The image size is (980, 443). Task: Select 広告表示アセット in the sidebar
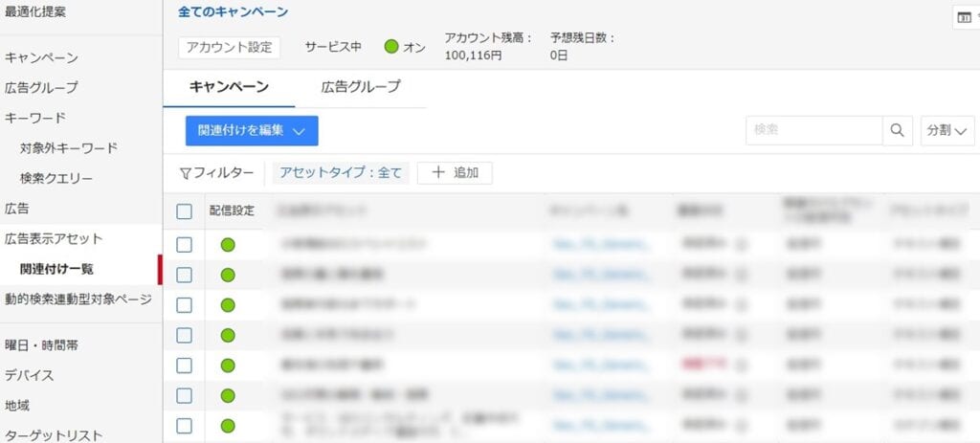[x=54, y=238]
